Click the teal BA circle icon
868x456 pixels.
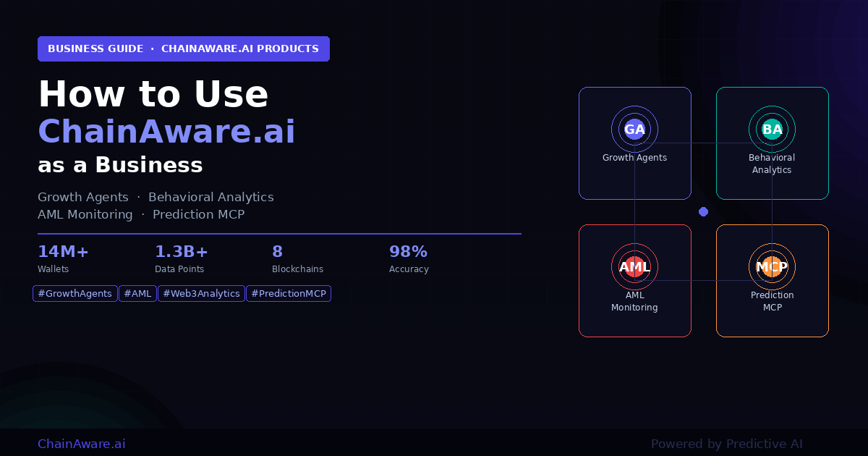point(772,130)
